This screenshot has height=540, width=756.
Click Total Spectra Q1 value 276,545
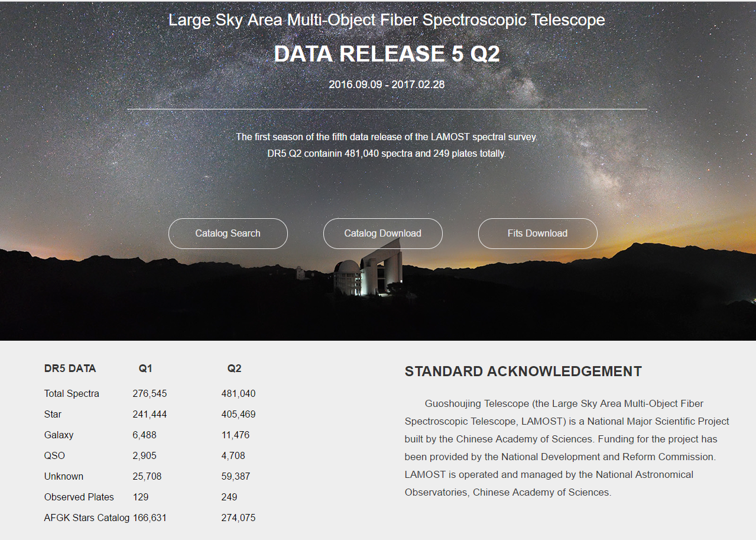(150, 394)
